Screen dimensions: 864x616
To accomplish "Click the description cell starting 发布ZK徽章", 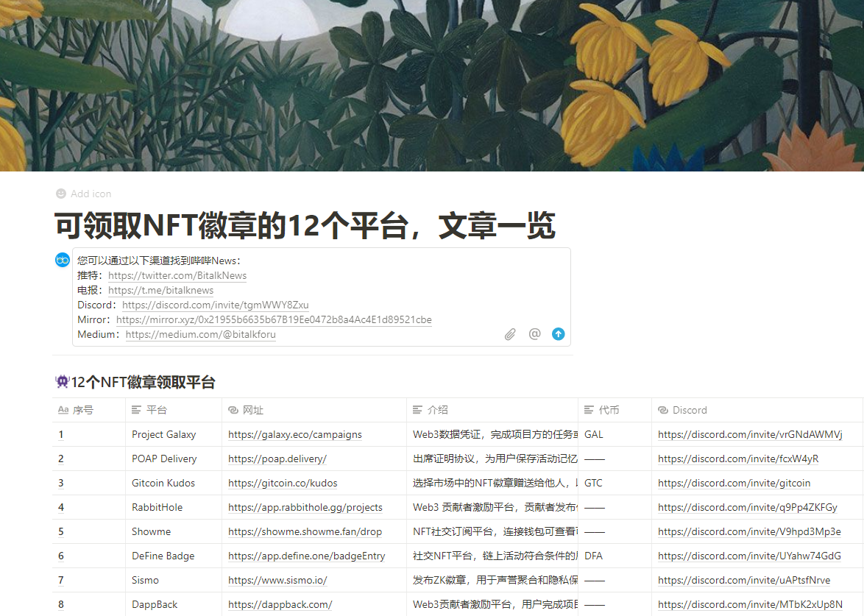I will pyautogui.click(x=492, y=580).
